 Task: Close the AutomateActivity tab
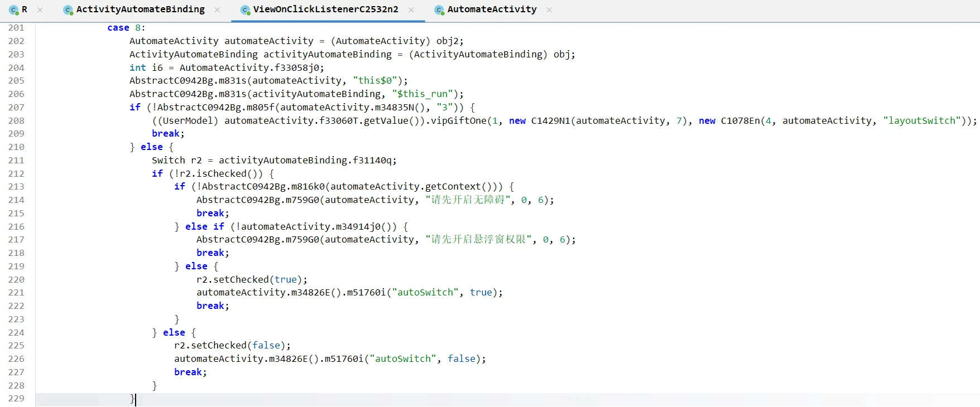[x=549, y=10]
